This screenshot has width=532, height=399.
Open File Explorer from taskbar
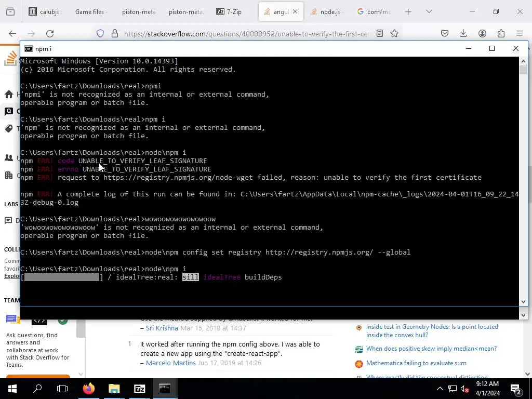click(114, 389)
